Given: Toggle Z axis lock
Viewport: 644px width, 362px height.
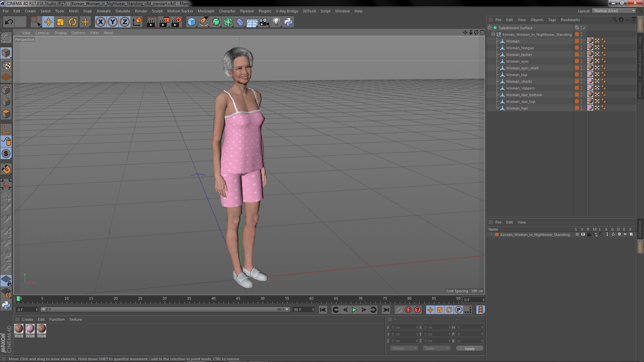Looking at the screenshot, I should [125, 22].
